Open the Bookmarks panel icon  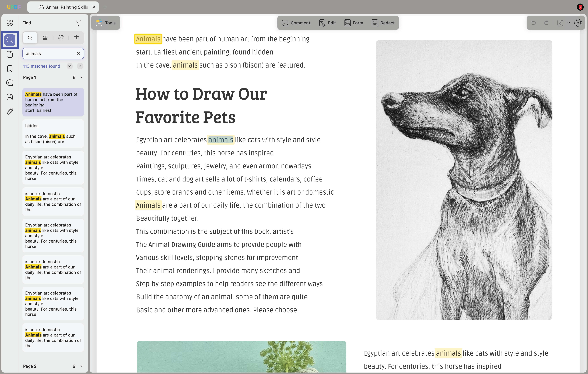[x=10, y=69]
